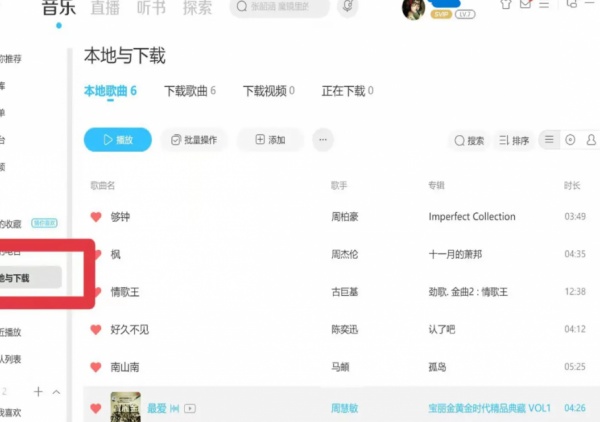600x422 pixels.
Task: Toggle the favorite heart for 南山南
Action: pos(96,366)
